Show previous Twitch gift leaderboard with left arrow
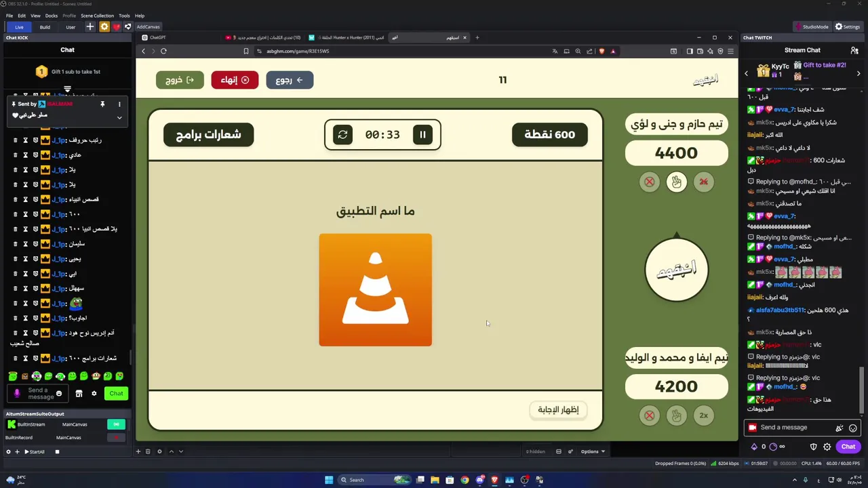 pos(747,73)
